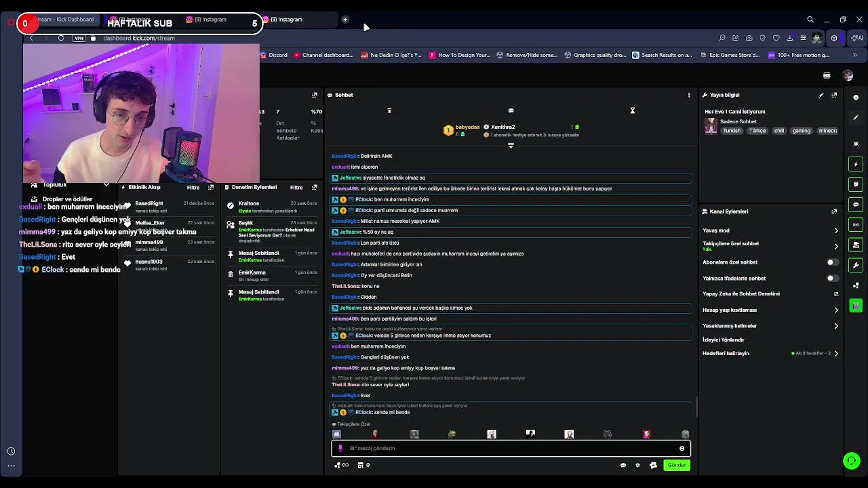
Task: Click the browser search magnifier at top
Action: pos(810,20)
